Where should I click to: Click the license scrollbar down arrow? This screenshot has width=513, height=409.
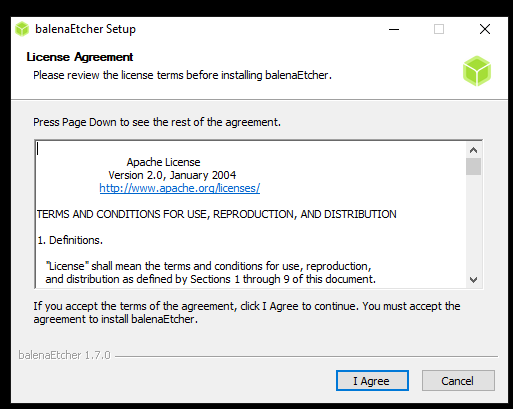click(x=473, y=279)
